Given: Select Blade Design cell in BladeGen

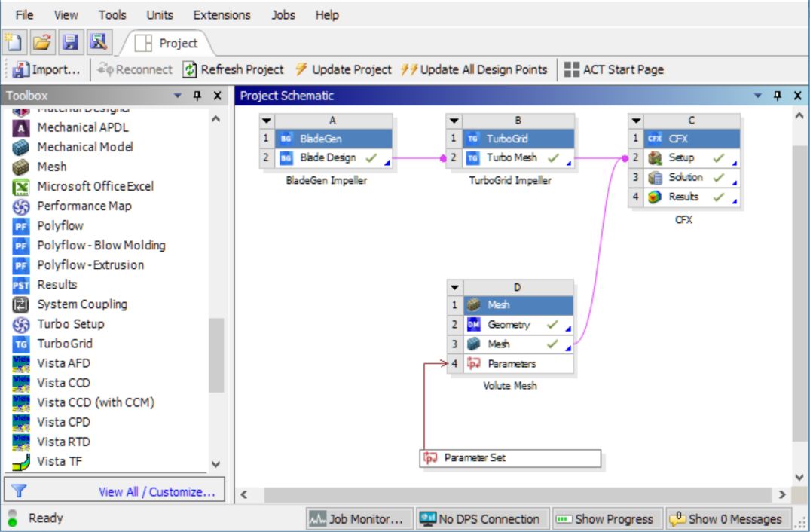Looking at the screenshot, I should [x=333, y=158].
